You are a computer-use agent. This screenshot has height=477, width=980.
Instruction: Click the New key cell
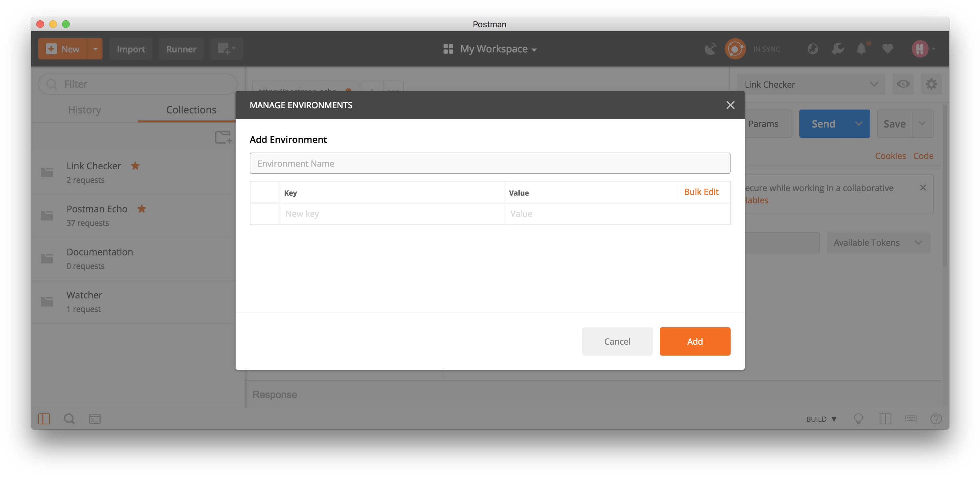392,214
